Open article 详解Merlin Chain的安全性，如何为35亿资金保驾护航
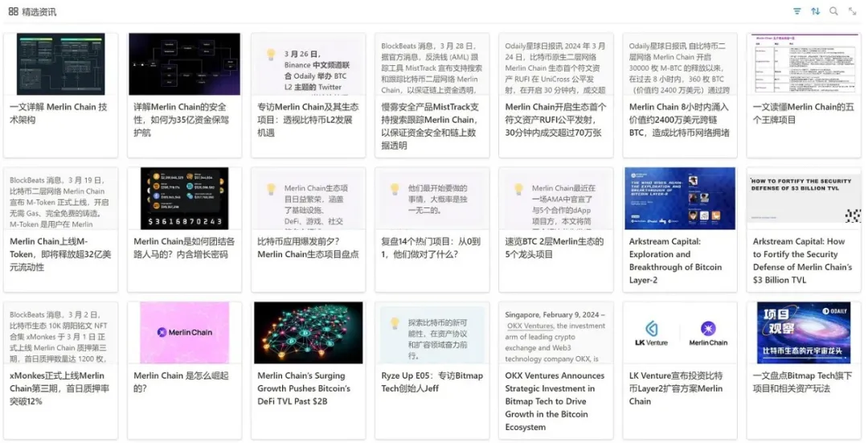Image resolution: width=868 pixels, height=443 pixels. point(180,120)
